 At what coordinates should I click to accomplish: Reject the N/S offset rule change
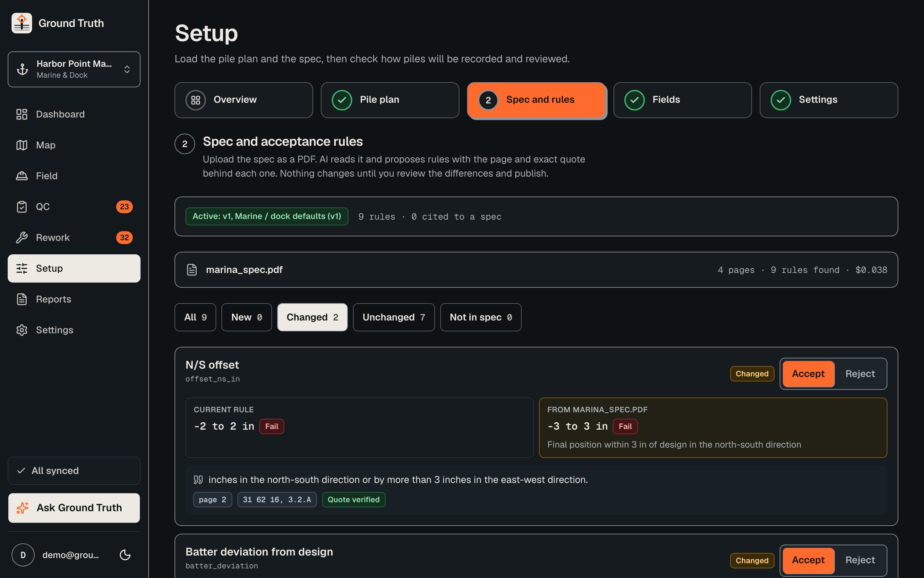860,374
